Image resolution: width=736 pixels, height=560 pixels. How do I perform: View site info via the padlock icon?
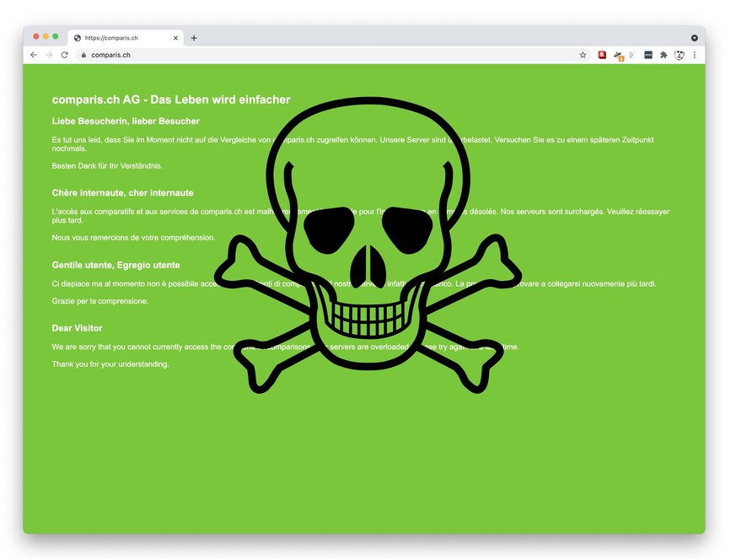coord(83,55)
